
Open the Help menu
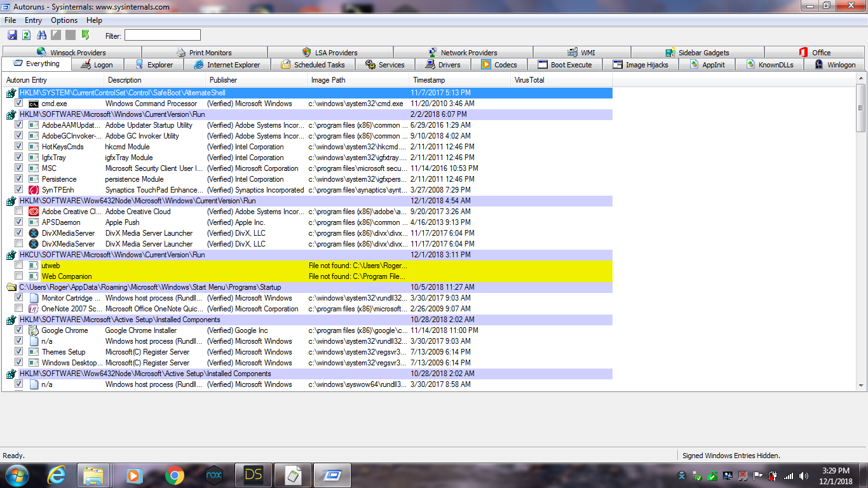(94, 20)
